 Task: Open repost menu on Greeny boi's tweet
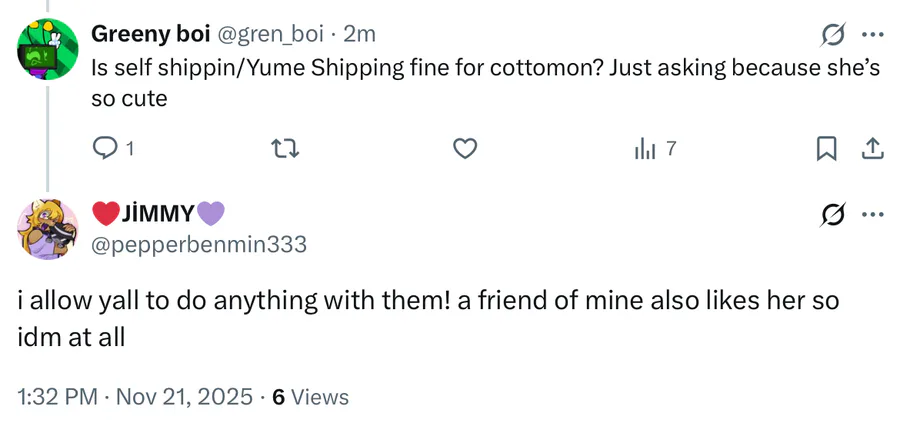click(x=285, y=149)
